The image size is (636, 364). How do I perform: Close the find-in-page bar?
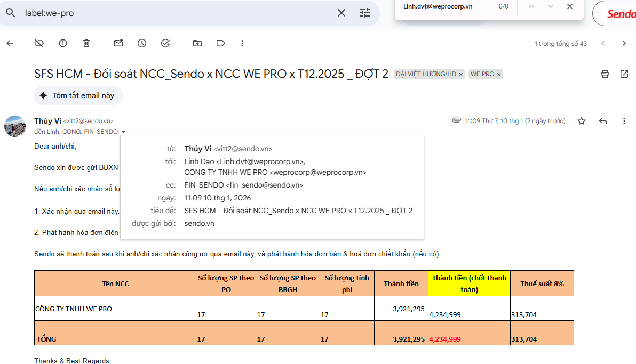(570, 6)
